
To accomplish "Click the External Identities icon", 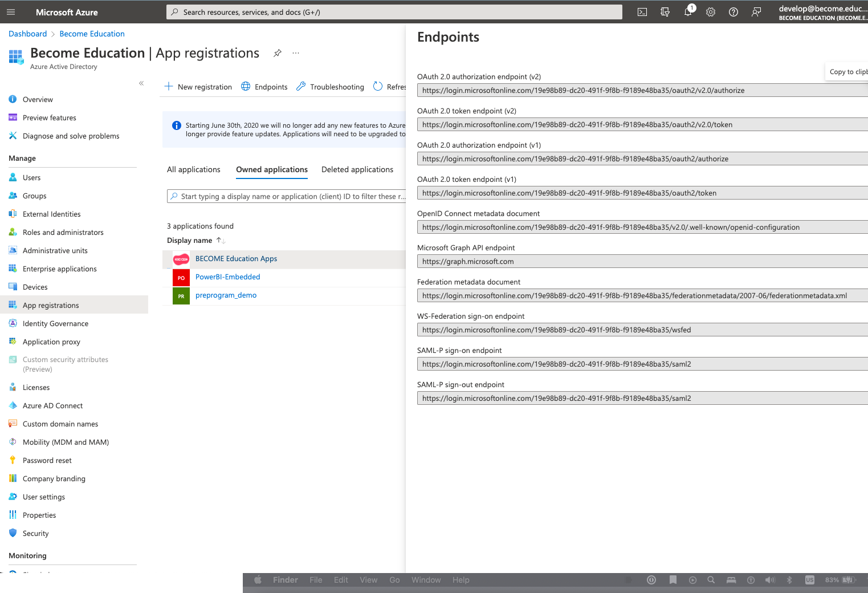I will point(13,214).
